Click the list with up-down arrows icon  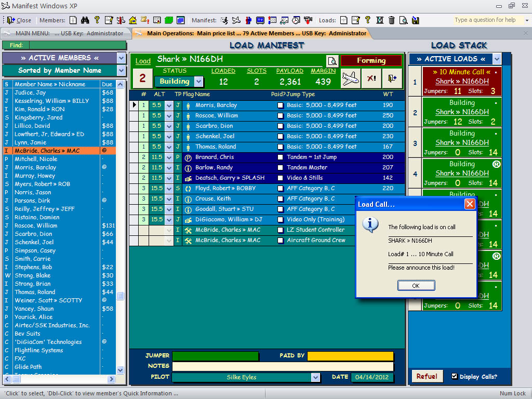tap(272, 20)
